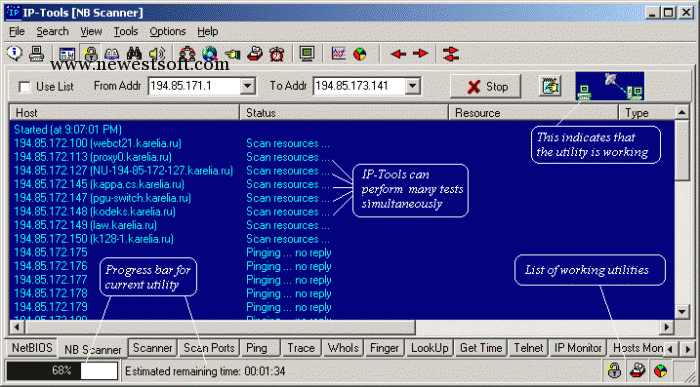Toggle the Use List checkbox

(25, 87)
